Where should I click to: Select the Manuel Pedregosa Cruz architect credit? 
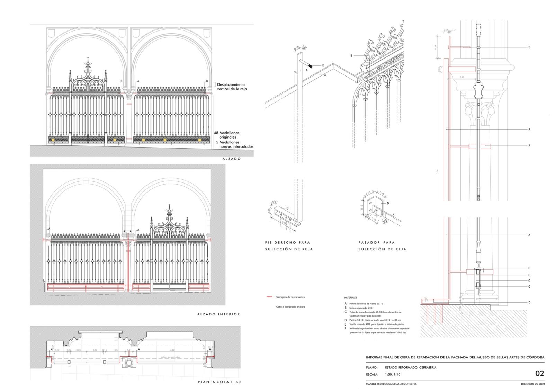click(x=391, y=384)
